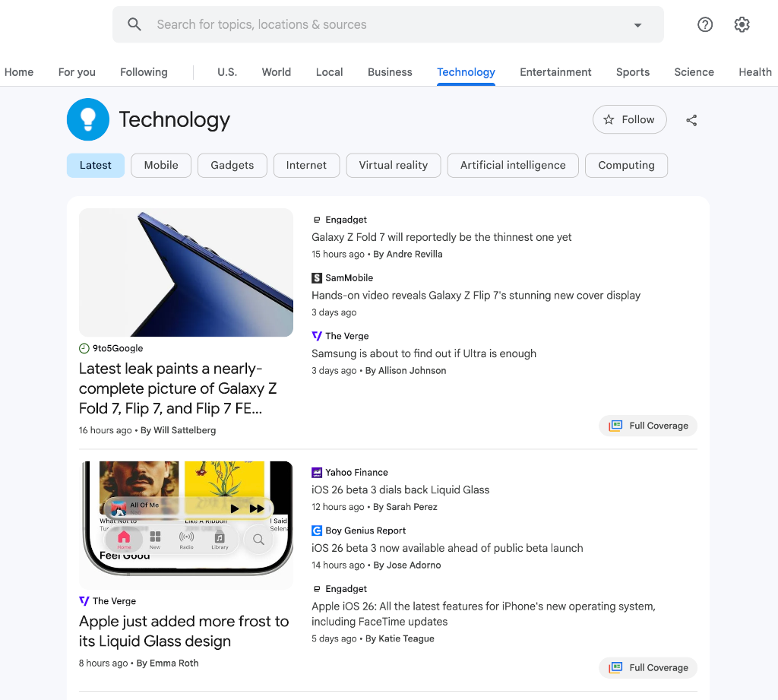Screen dimensions: 778x700
Task: Open the search options dropdown arrow
Action: (637, 24)
